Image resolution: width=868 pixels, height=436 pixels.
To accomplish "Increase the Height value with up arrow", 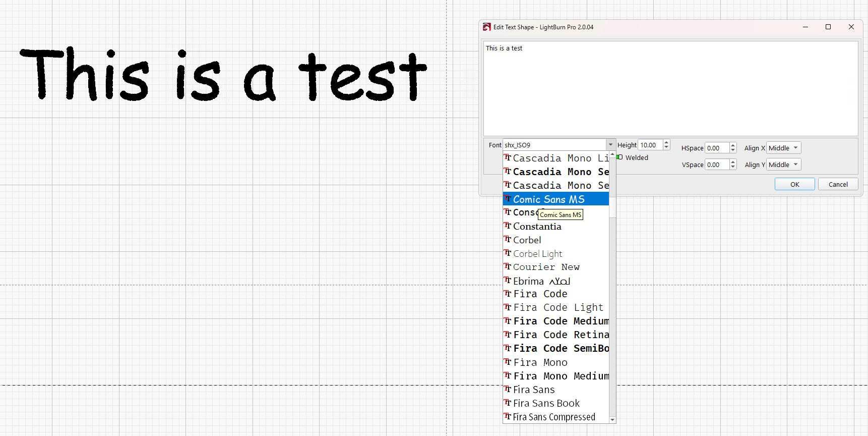I will (666, 142).
